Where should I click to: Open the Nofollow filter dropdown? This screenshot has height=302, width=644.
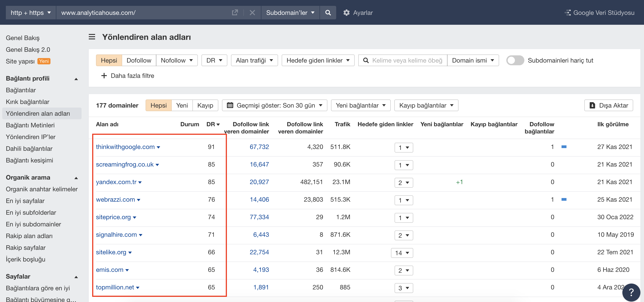pos(177,60)
